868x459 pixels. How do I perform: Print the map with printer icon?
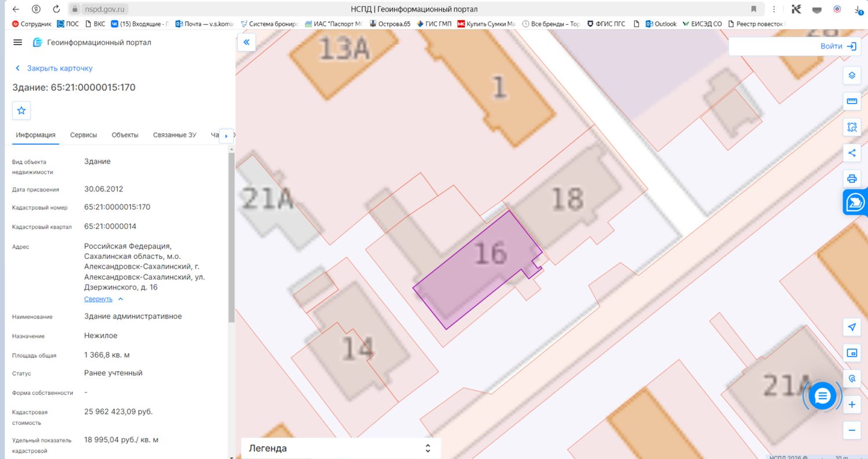(x=852, y=178)
